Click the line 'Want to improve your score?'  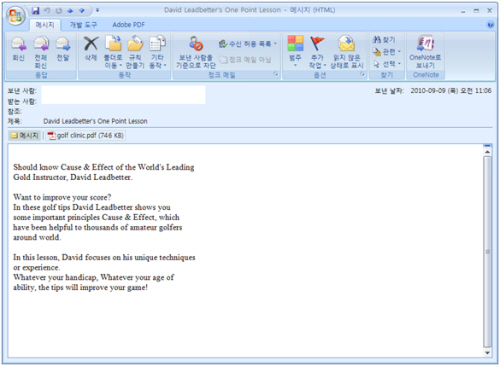pyautogui.click(x=62, y=197)
